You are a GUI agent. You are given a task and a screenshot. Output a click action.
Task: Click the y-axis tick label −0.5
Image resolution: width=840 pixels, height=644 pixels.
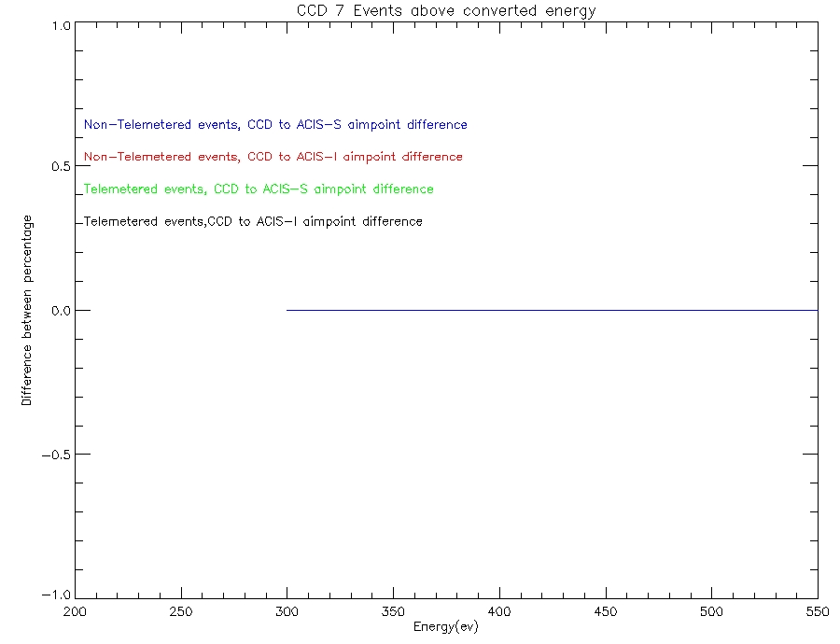point(56,455)
